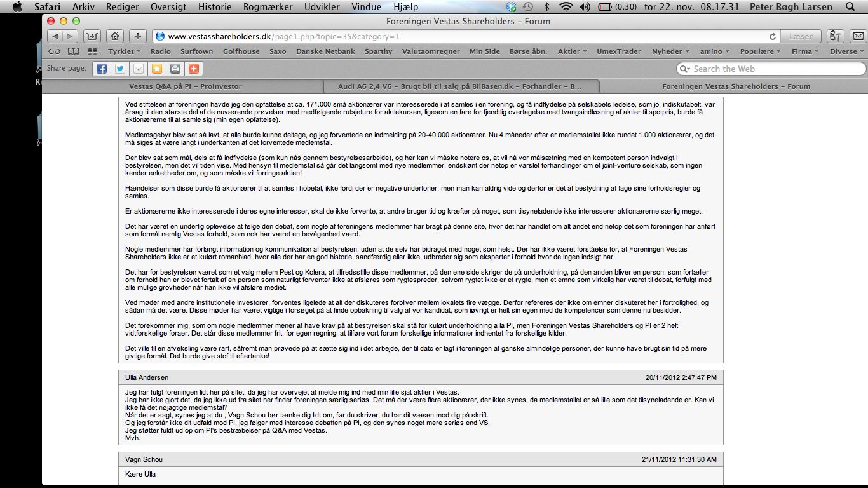Open search engine dropdown magnifier in search field

pos(685,69)
